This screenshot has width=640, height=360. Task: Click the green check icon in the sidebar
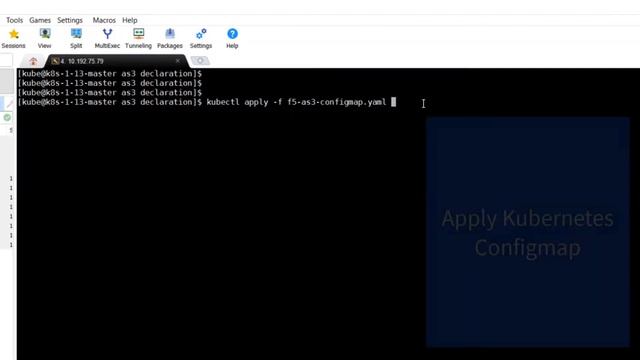[7, 118]
